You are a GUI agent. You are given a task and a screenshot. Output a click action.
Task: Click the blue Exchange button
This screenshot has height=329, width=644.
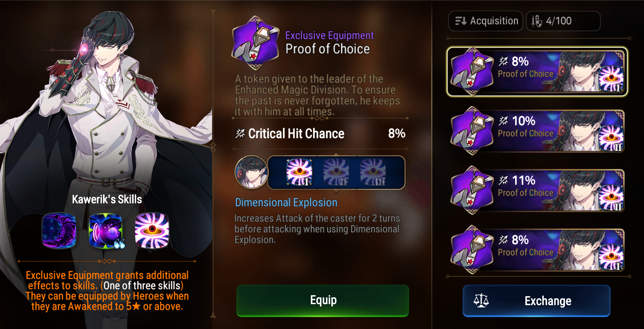click(x=537, y=301)
